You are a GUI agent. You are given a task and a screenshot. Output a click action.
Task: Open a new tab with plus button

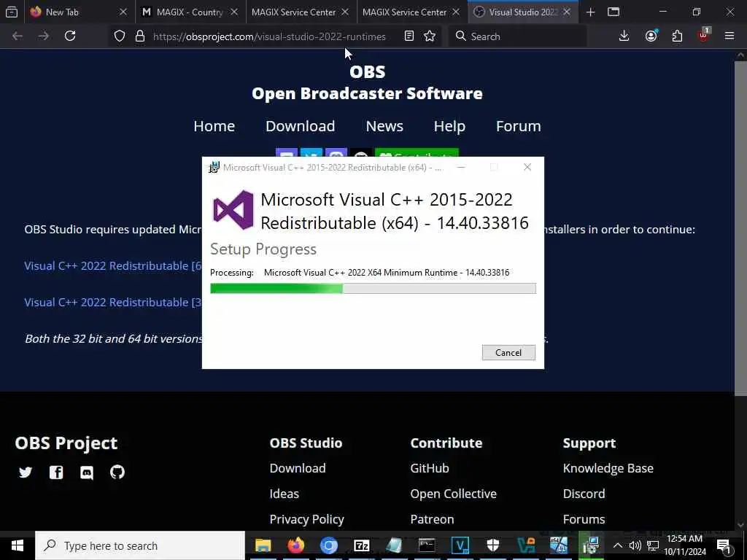[x=591, y=12]
